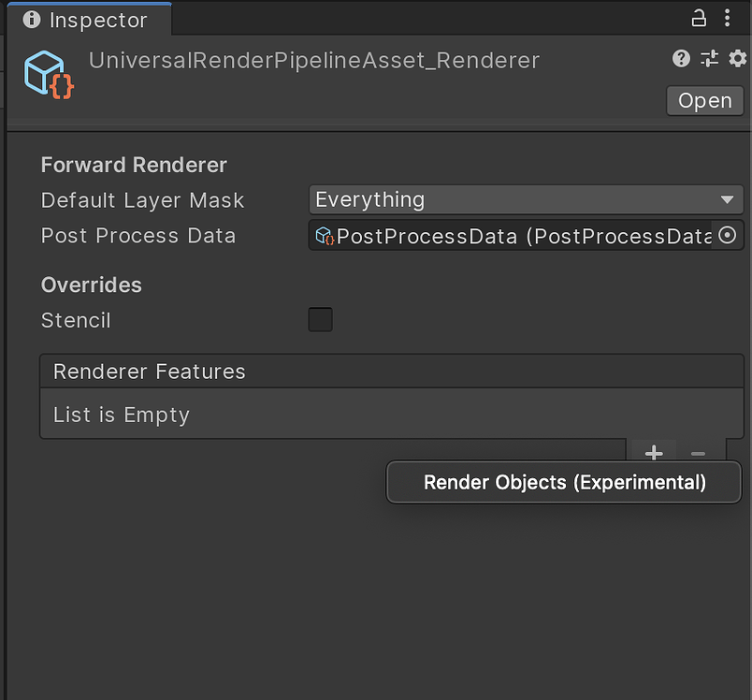Select Render Objects (Experimental) menu entry
Image resolution: width=752 pixels, height=700 pixels.
(564, 483)
